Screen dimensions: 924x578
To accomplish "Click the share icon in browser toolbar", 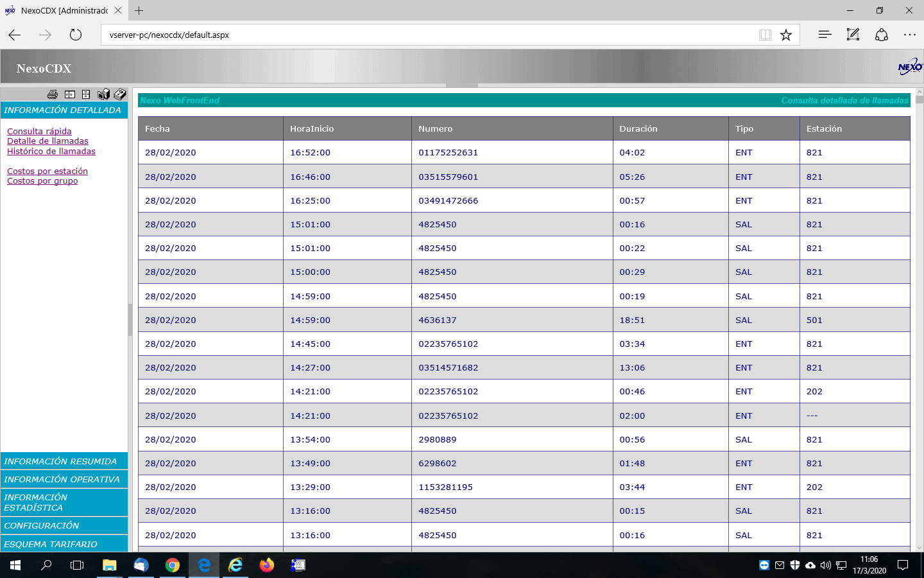I will point(882,35).
